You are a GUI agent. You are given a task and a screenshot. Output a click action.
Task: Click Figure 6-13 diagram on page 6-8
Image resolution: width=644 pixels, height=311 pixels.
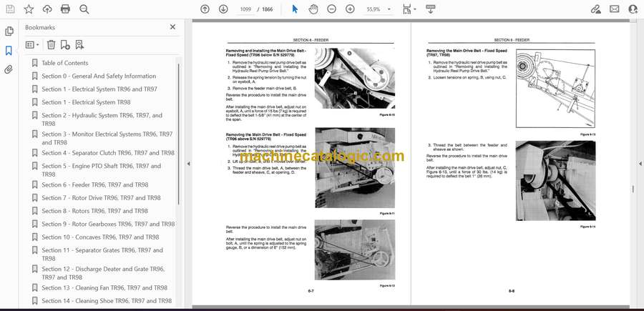point(555,89)
